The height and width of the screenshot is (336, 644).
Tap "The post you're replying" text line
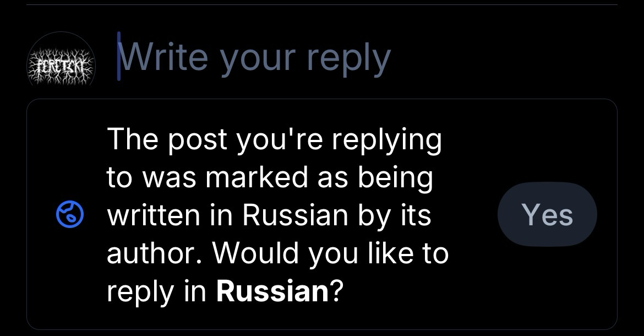pos(274,139)
